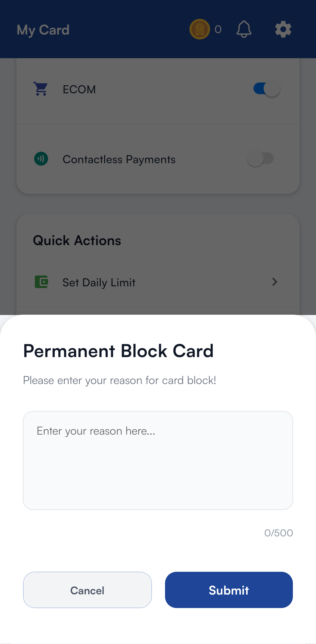Open the notifications bell
316x644 pixels.
(x=244, y=29)
